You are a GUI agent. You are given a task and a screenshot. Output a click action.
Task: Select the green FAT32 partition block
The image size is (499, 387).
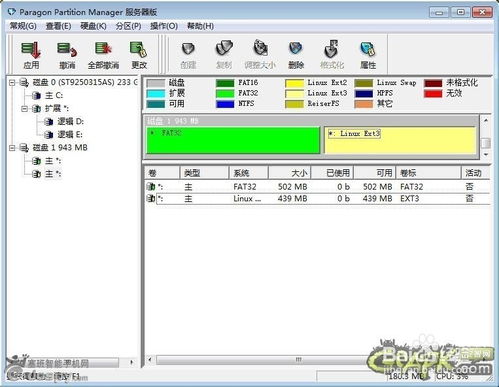coord(233,140)
